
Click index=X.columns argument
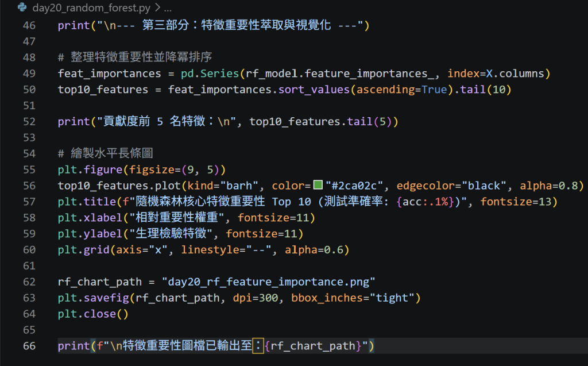click(496, 74)
